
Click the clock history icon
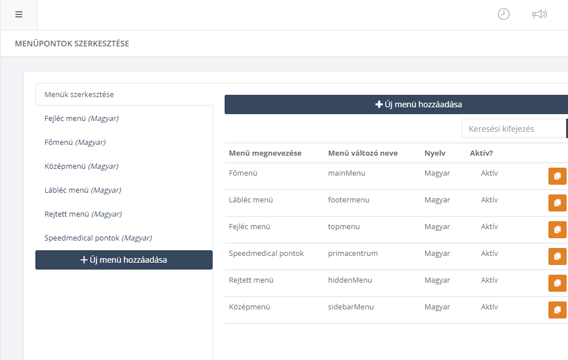(x=504, y=14)
